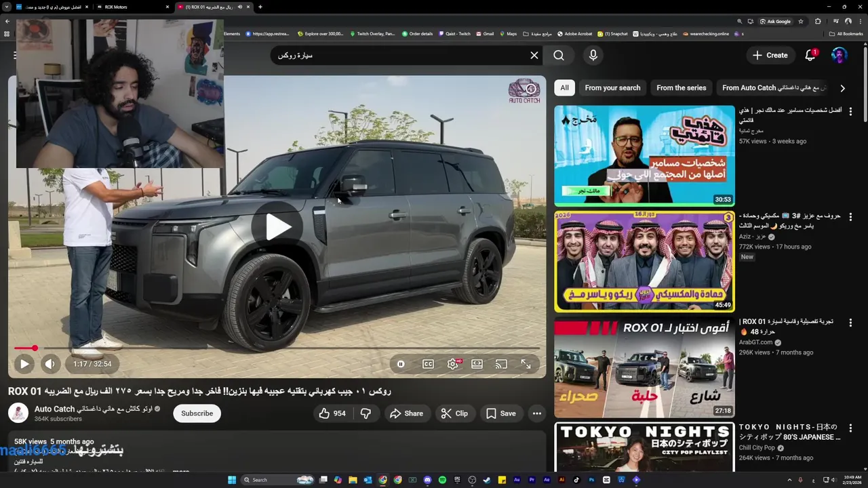Click the red scrubber handle on the timeline
The height and width of the screenshot is (488, 868).
(35, 348)
